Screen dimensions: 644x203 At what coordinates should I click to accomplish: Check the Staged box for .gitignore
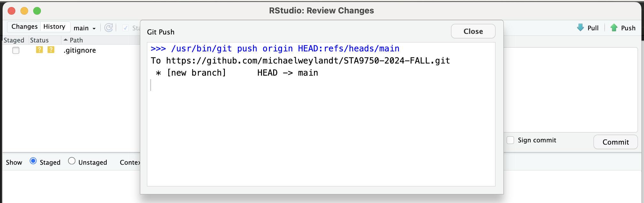pos(16,50)
